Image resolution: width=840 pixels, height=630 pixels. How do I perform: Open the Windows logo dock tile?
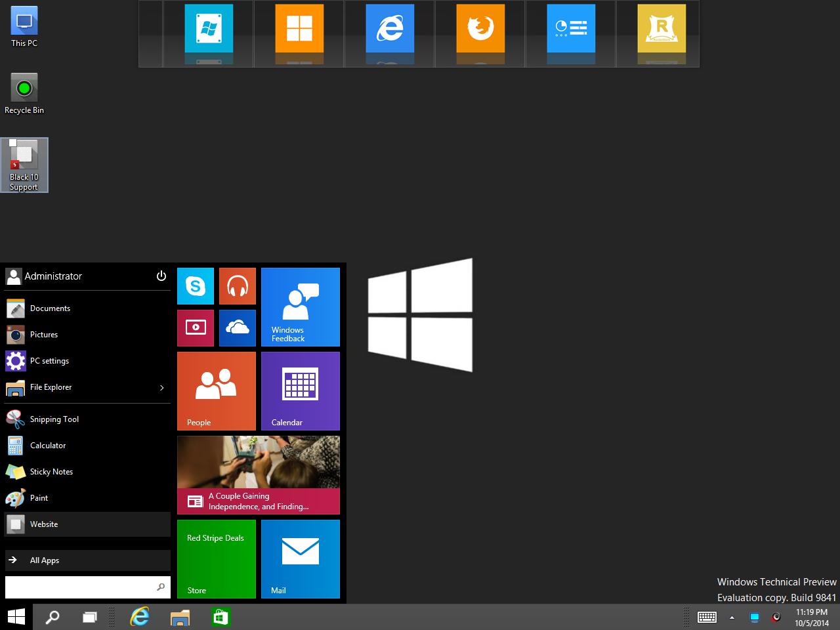209,28
